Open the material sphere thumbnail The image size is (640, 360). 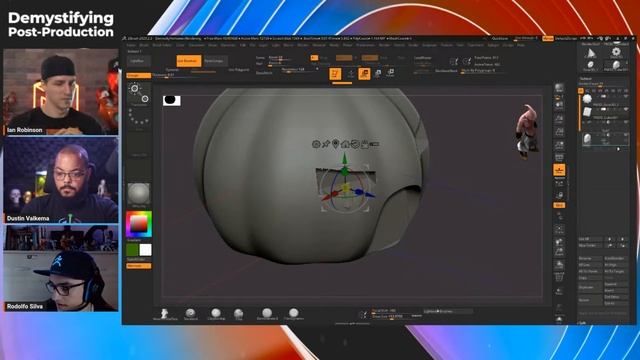(139, 194)
